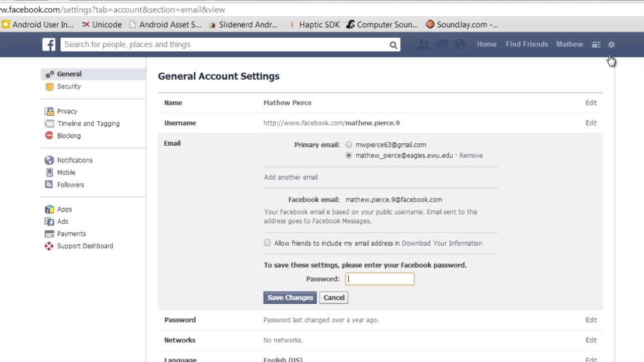The image size is (644, 362).
Task: Click Add another email link
Action: point(291,177)
